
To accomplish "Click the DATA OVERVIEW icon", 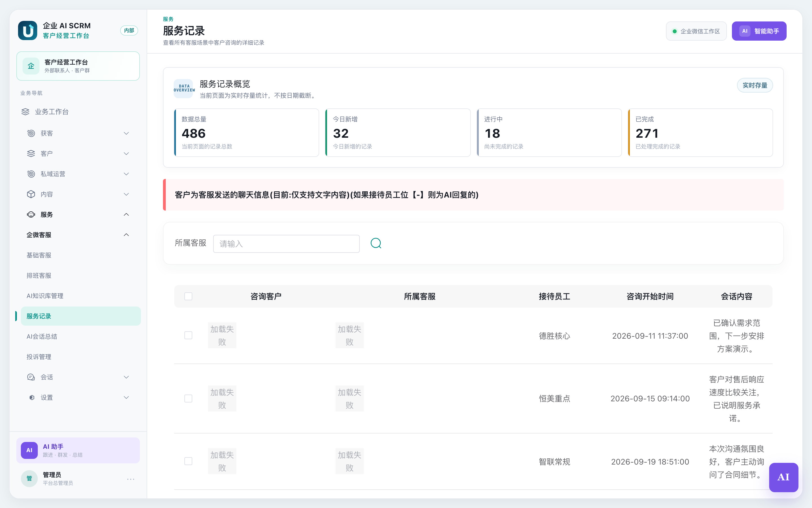I will (x=183, y=88).
